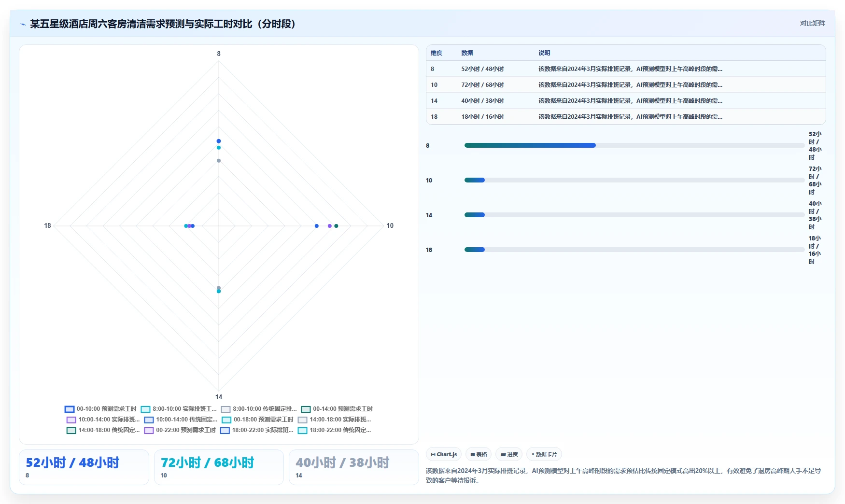Image resolution: width=845 pixels, height=504 pixels.
Task: Click the footnote paragraph about 2024年3月实际排班记录
Action: tap(623, 476)
